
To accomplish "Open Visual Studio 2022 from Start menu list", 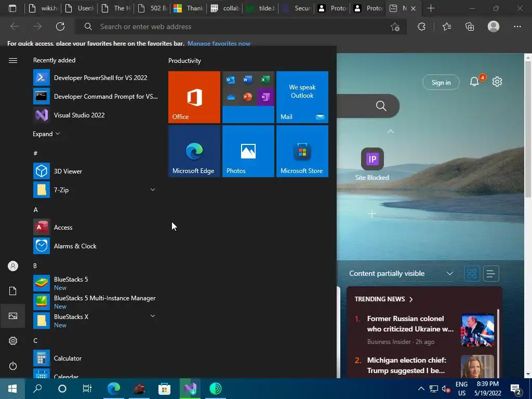I will pos(96,115).
